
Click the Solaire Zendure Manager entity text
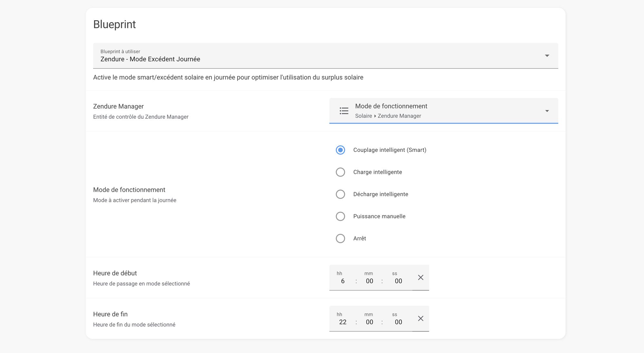point(388,116)
